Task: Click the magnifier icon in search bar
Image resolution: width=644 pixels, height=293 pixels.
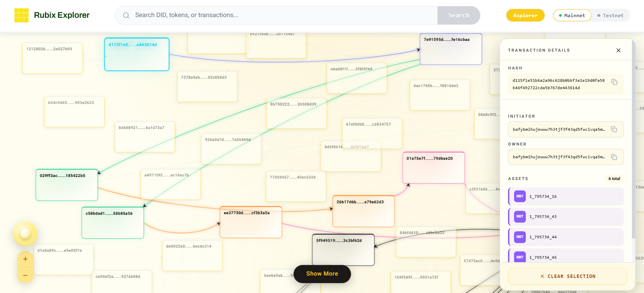Action: pos(126,15)
